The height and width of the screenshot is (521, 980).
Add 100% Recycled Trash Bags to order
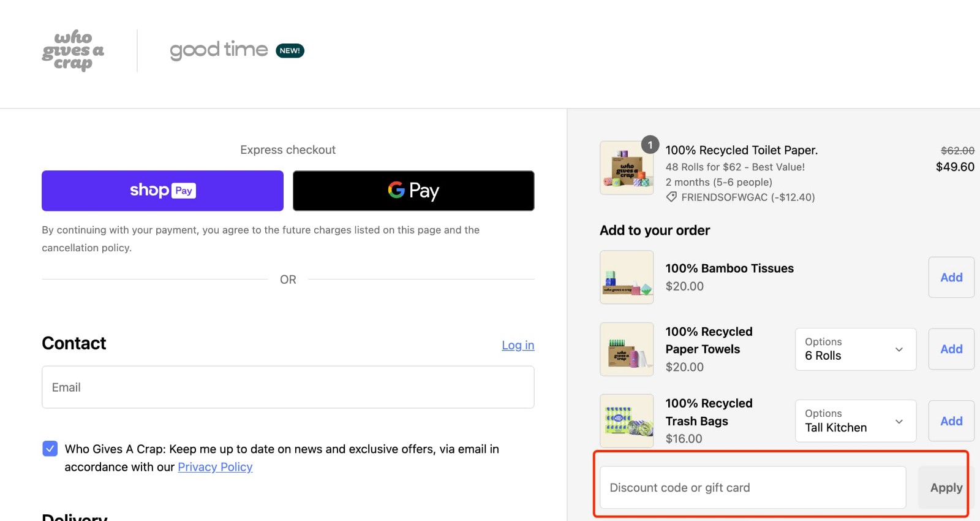(951, 421)
